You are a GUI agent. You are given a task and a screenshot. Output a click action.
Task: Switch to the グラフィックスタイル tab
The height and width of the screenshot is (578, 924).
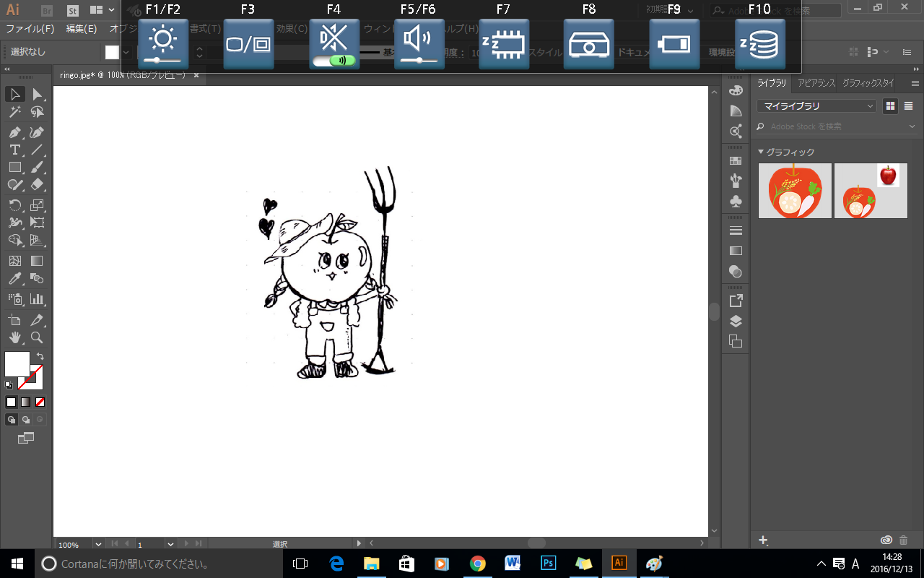(868, 83)
